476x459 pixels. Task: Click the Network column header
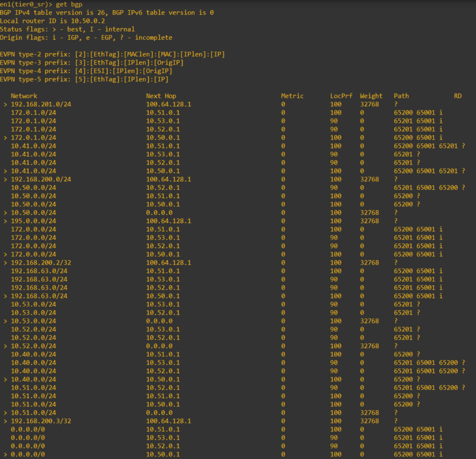pyautogui.click(x=24, y=96)
